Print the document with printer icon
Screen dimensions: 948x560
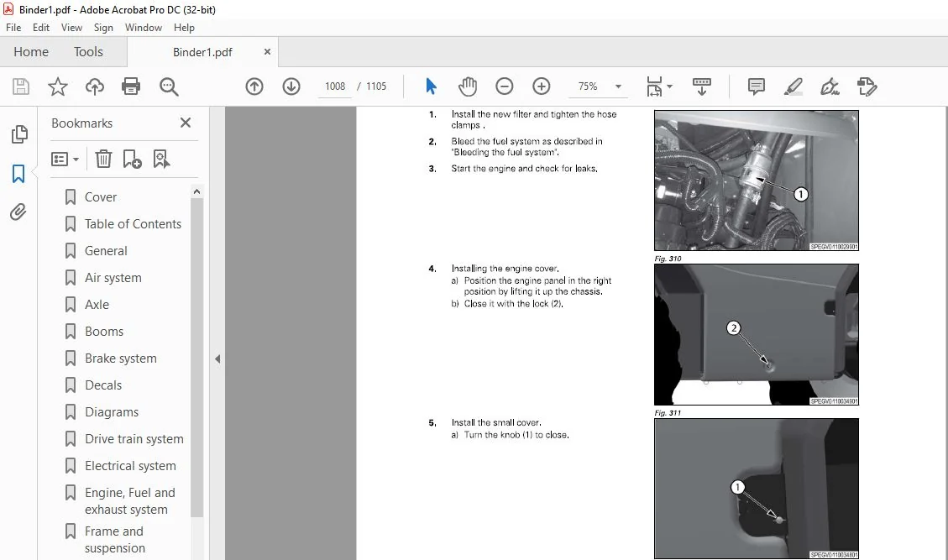coord(131,86)
